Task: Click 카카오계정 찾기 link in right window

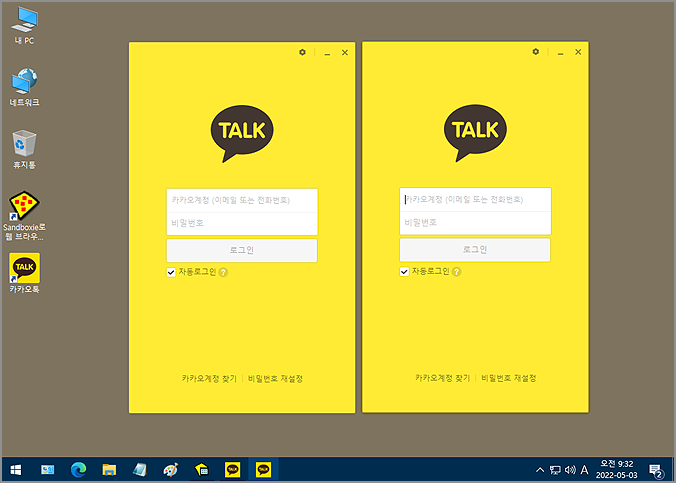Action: click(x=442, y=378)
